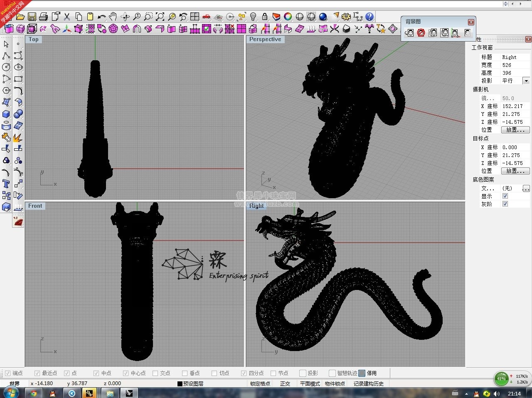This screenshot has width=532, height=398.
Task: Enable the 交点 intersection osnap checkbox
Action: point(155,373)
